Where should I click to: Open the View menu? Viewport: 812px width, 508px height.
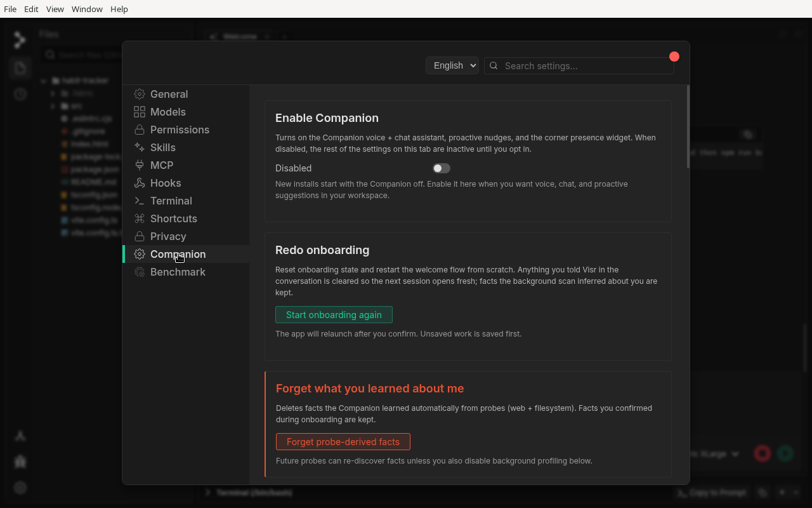click(55, 9)
